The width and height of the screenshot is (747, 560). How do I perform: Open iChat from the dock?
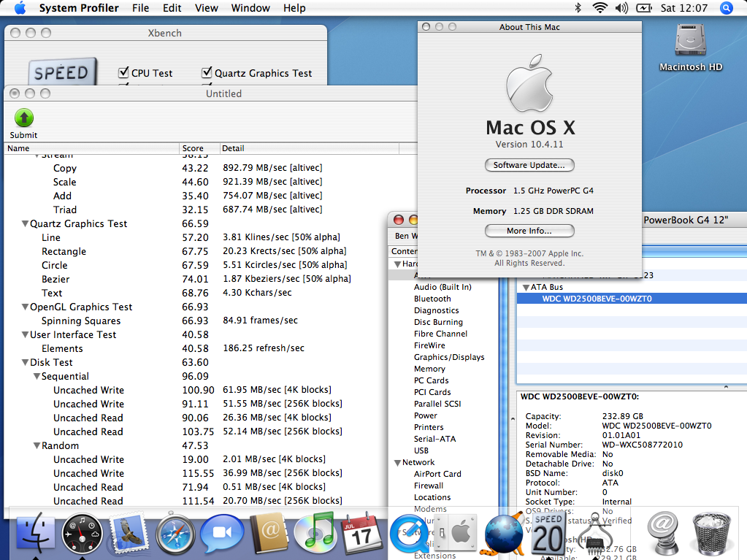coord(222,534)
